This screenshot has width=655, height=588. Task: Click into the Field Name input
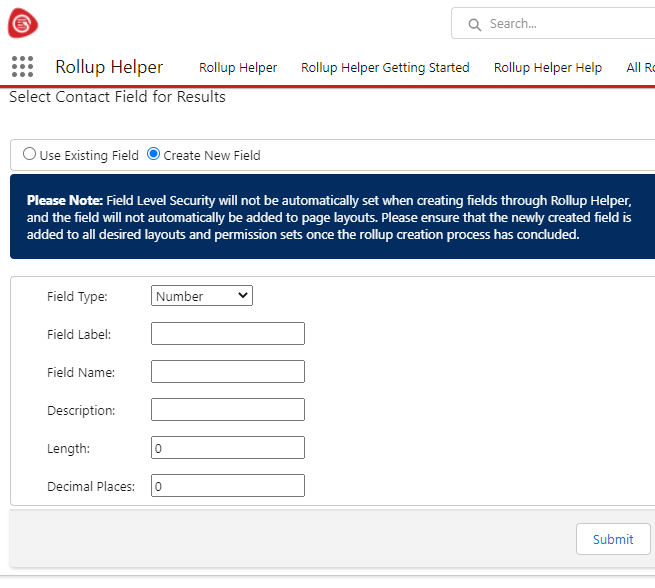(228, 372)
